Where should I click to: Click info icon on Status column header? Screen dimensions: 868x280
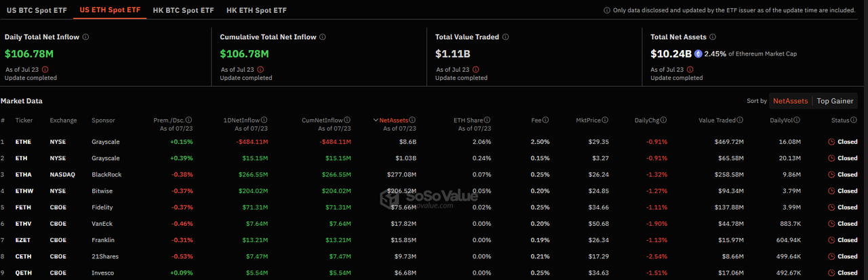tap(854, 120)
